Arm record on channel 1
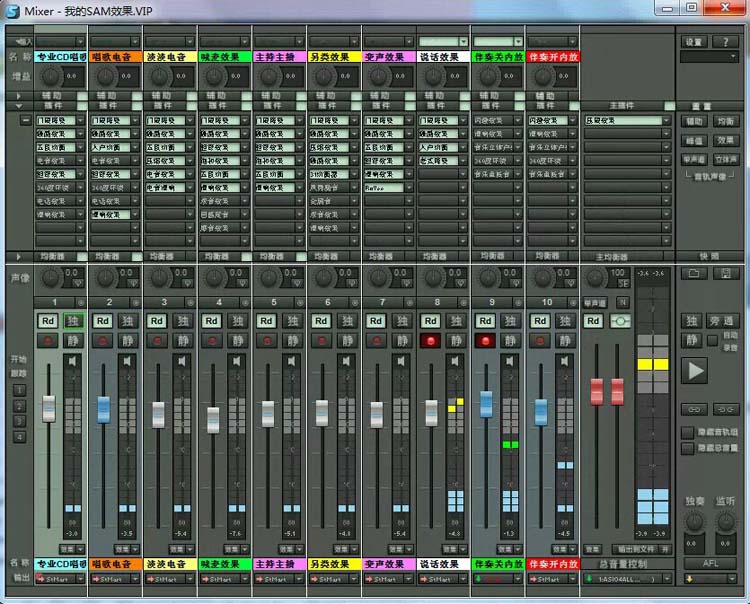 click(x=48, y=340)
